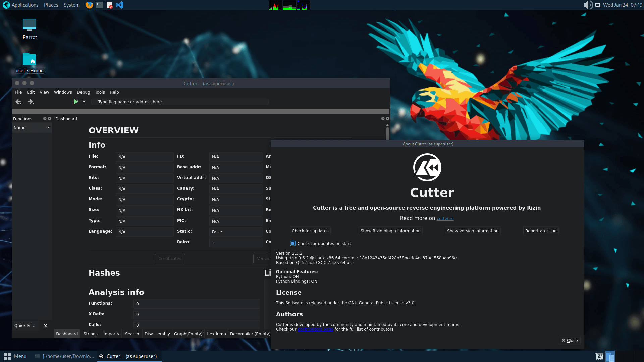Screen dimensions: 644x362
Task: Click the memory monitor graph in panel
Action: 289,5
